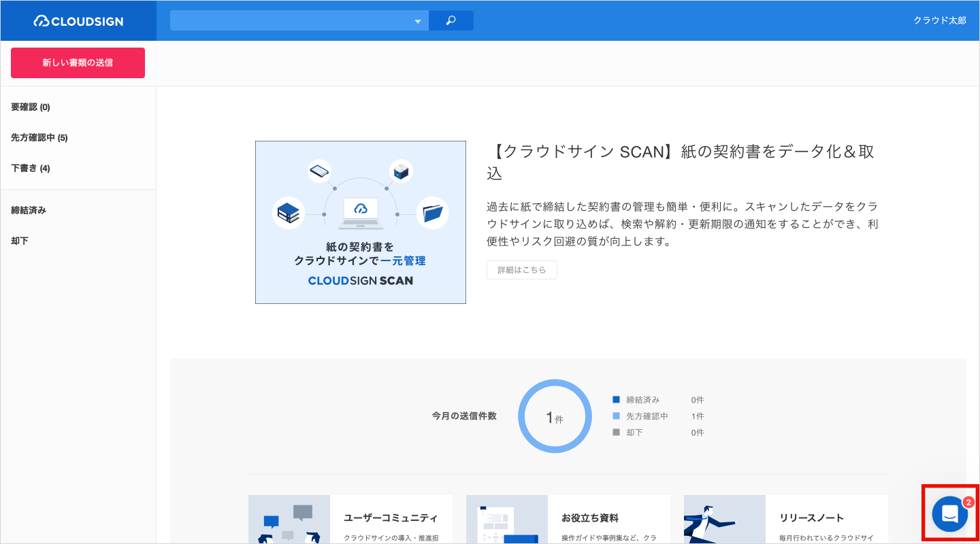
Task: Click the 先方確認中 legend entry
Action: click(658, 416)
